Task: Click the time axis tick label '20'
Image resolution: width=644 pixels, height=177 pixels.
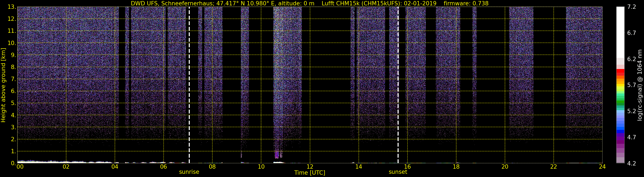Action: tap(505, 167)
